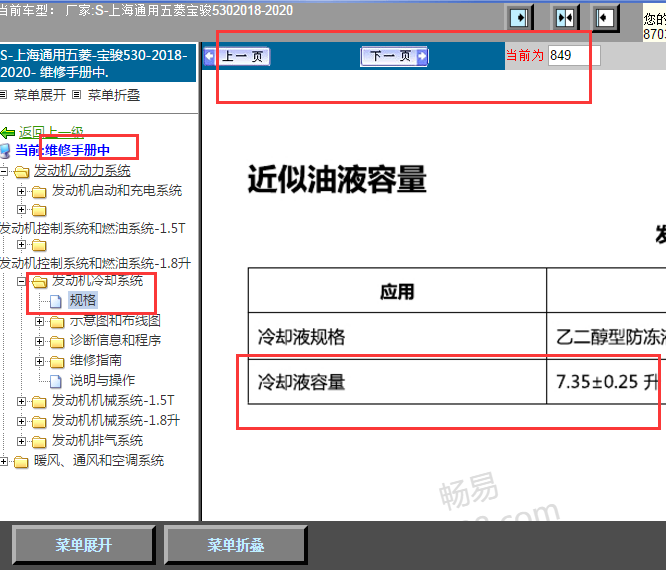Click folder icon of 发动机机械系统-1.5T
Image resolution: width=666 pixels, height=570 pixels.
pyautogui.click(x=39, y=402)
